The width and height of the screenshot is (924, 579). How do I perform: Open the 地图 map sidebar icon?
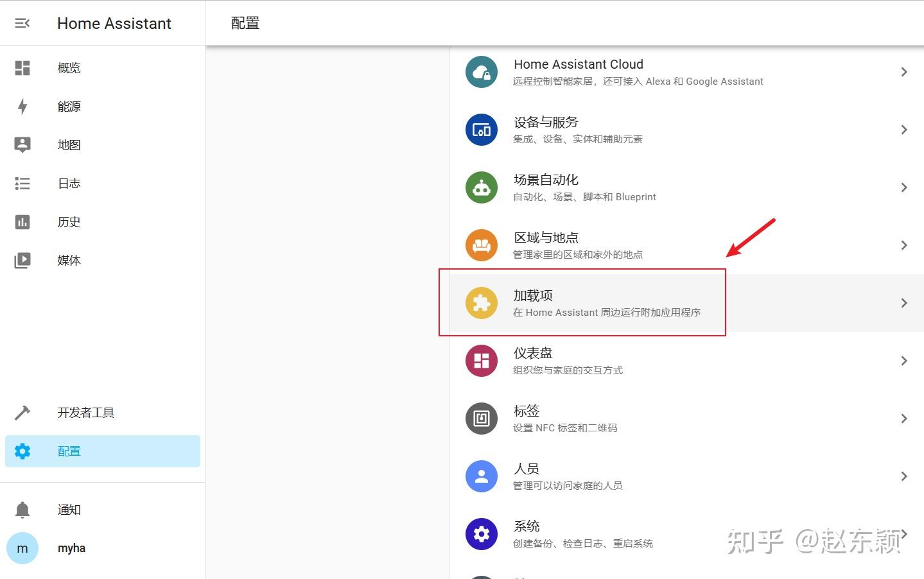tap(22, 144)
